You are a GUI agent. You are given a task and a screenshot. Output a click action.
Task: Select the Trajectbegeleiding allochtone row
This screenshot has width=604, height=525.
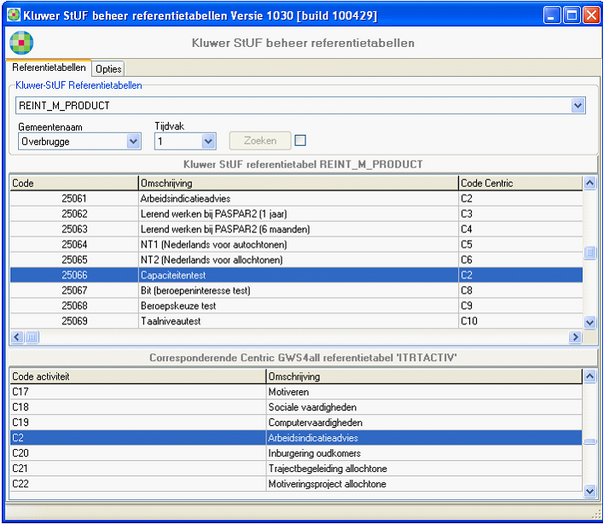296,468
